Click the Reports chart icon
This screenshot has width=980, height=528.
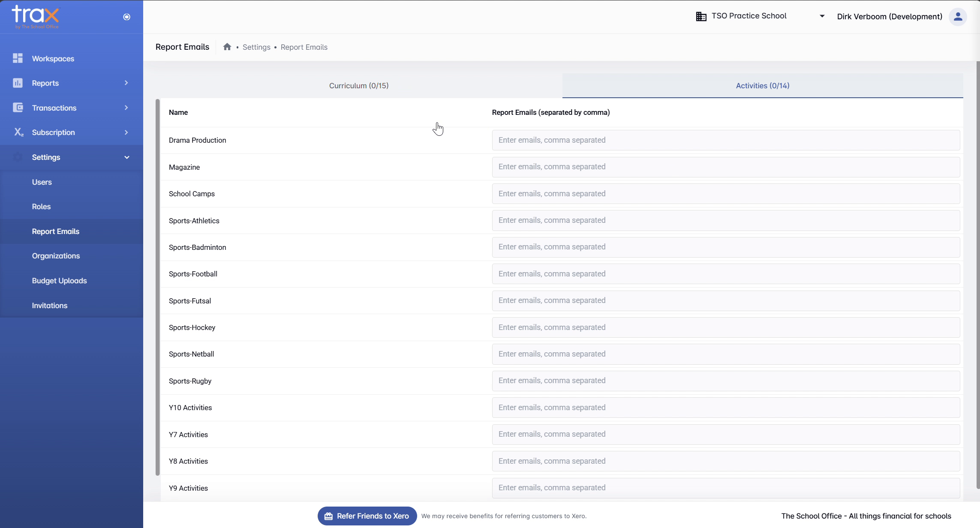pyautogui.click(x=18, y=83)
